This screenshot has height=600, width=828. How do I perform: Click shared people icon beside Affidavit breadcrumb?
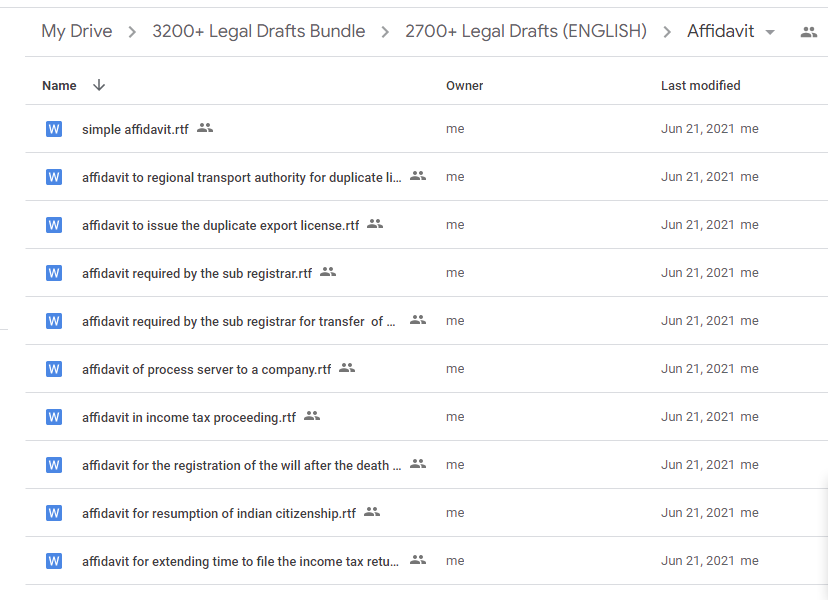[809, 32]
